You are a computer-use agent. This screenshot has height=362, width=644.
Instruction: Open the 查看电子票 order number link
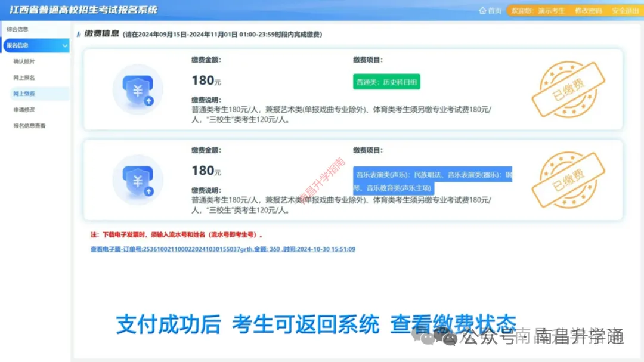(222, 249)
